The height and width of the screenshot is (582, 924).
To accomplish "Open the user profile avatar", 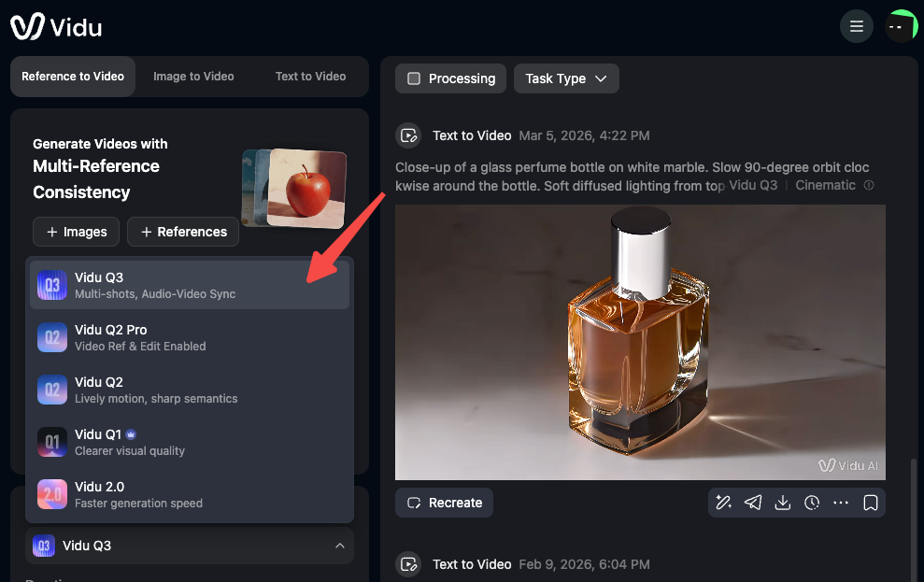I will click(901, 26).
